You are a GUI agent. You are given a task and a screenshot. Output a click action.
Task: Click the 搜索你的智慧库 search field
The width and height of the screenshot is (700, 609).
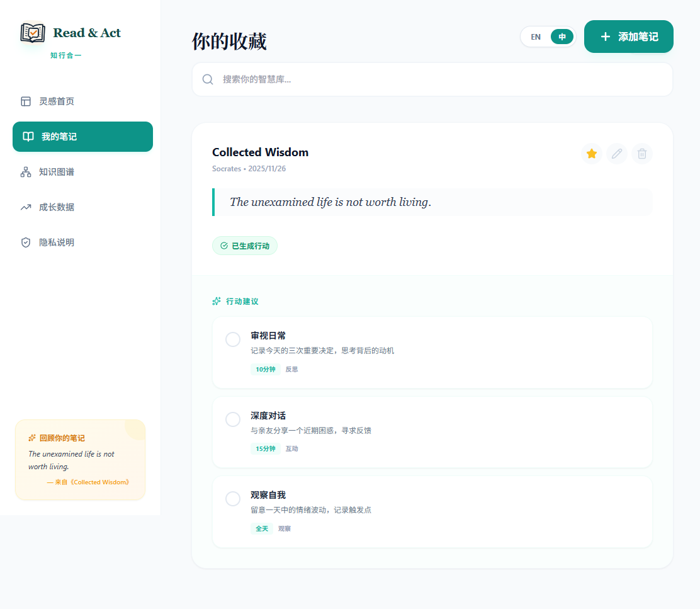432,79
